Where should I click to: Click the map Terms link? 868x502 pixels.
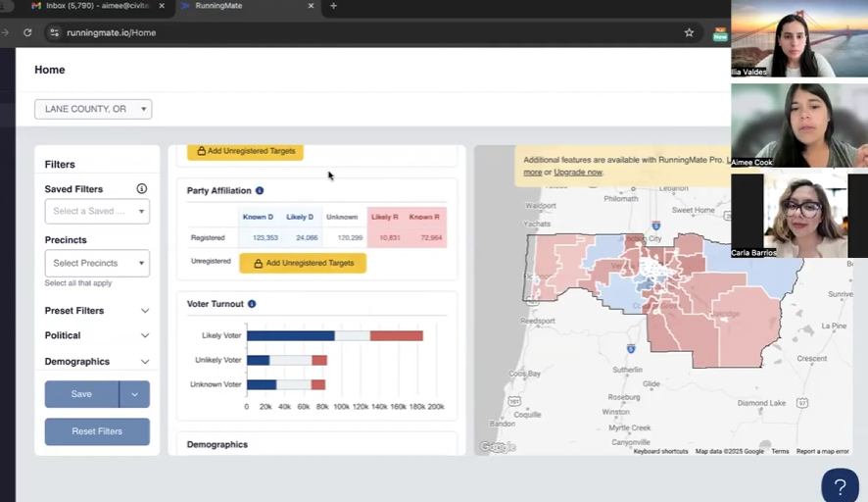click(x=780, y=452)
